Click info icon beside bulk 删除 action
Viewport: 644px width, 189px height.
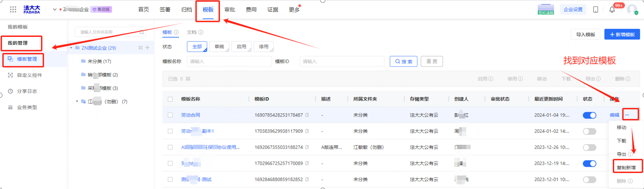pos(628,79)
